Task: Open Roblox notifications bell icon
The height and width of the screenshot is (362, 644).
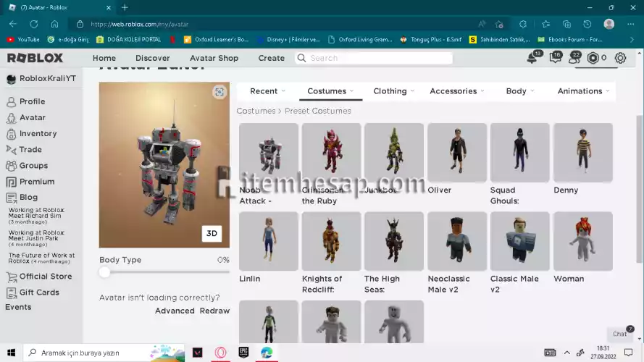Action: pyautogui.click(x=532, y=59)
